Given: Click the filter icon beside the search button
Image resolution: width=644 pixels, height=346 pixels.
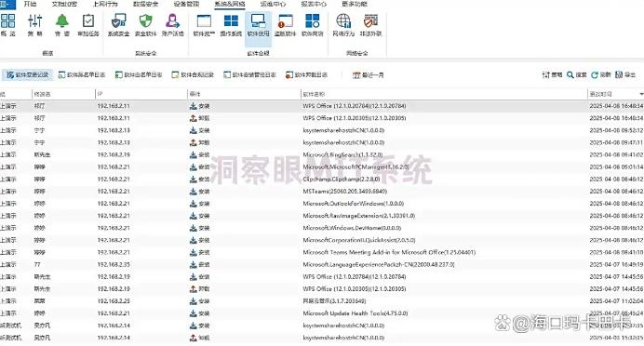Looking at the screenshot, I should (553, 74).
